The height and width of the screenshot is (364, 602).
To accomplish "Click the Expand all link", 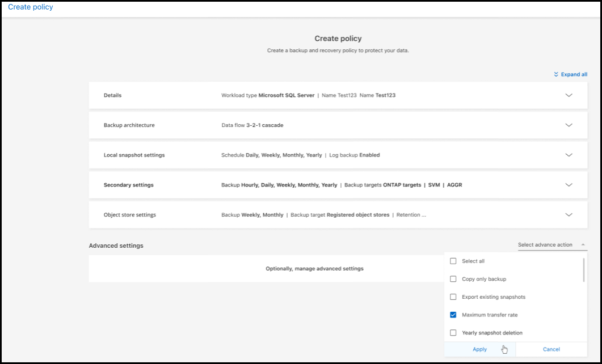I will coord(574,74).
